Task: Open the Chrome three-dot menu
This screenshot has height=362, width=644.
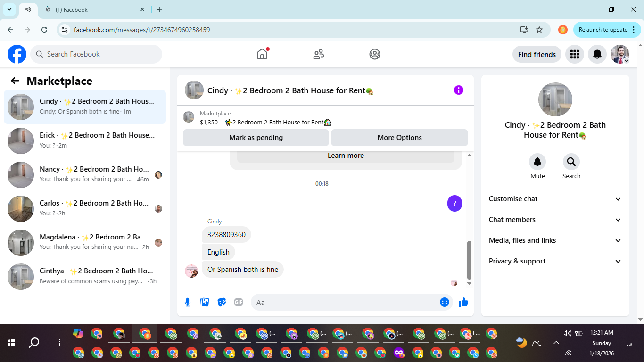Action: (x=634, y=30)
